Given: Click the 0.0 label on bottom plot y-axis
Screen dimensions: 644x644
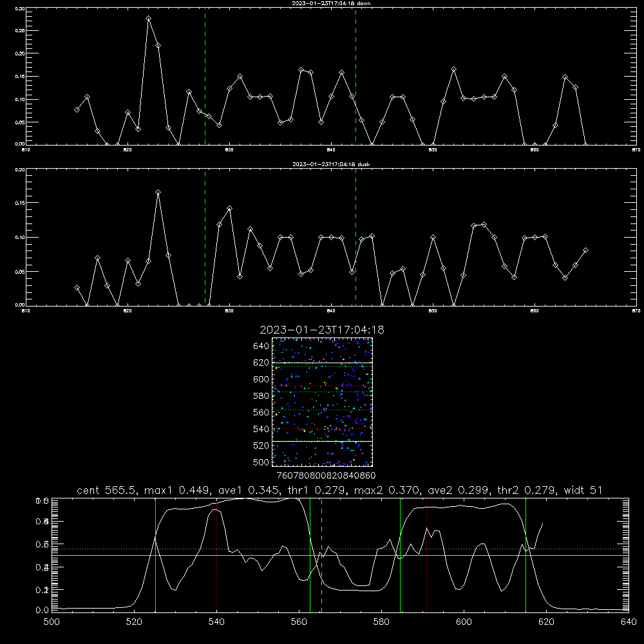Looking at the screenshot, I should click(43, 611).
